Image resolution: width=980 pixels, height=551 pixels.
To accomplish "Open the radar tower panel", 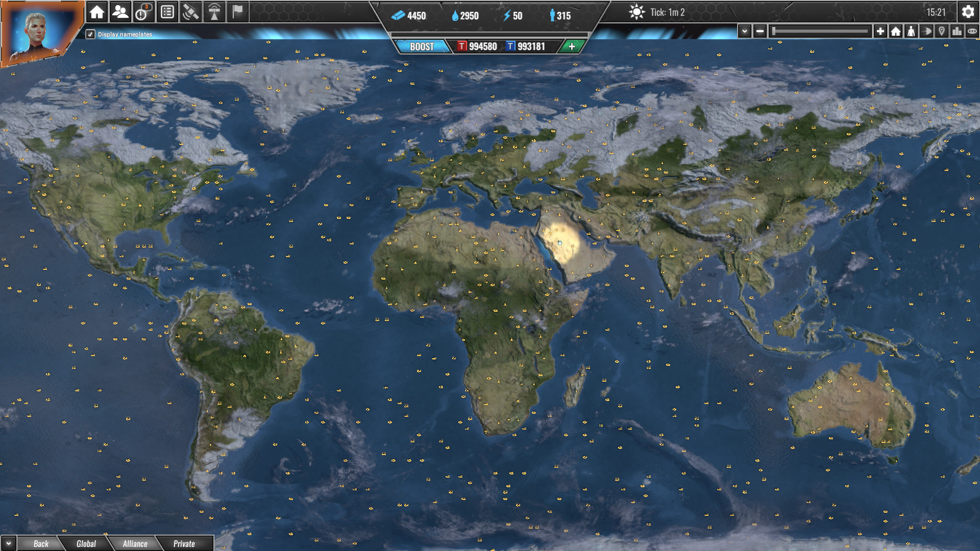I will click(214, 12).
